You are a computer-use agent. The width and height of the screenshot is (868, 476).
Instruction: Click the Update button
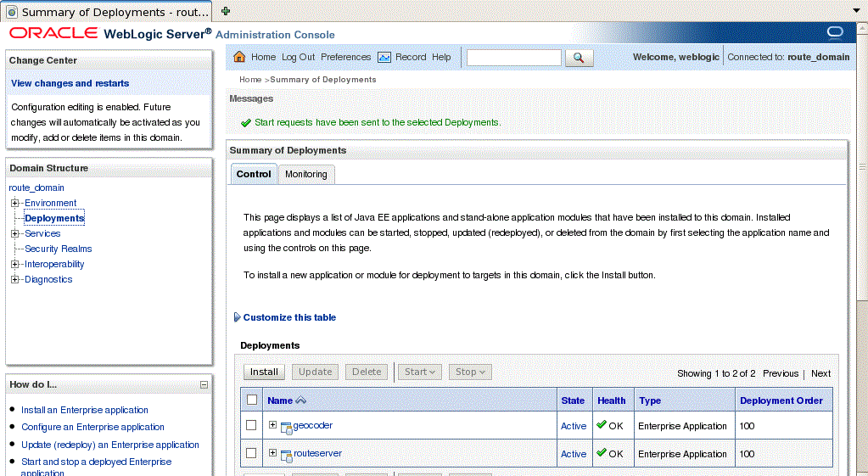[x=316, y=372]
